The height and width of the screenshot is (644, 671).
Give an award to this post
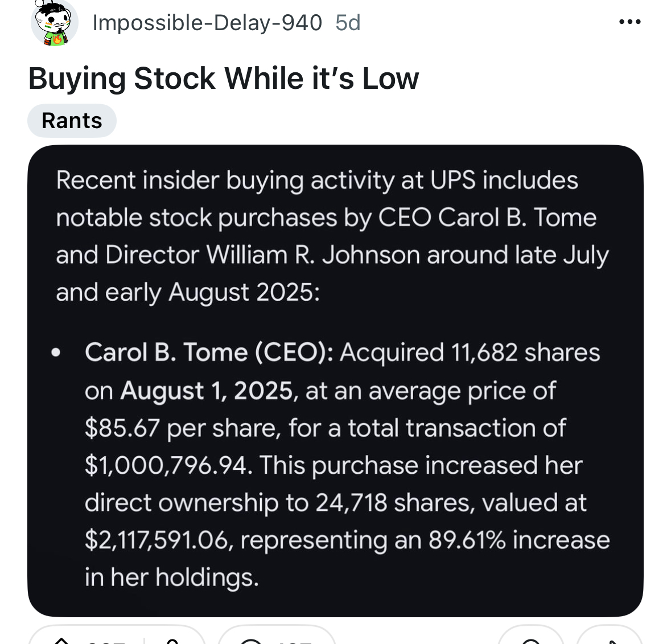pos(530,640)
